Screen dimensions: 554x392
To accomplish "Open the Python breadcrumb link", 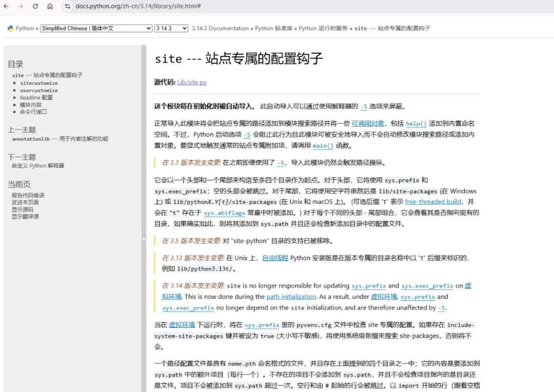I will (x=25, y=28).
